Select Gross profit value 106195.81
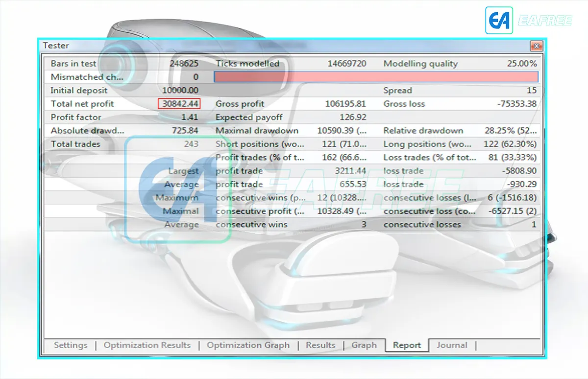The image size is (588, 379). tap(345, 104)
